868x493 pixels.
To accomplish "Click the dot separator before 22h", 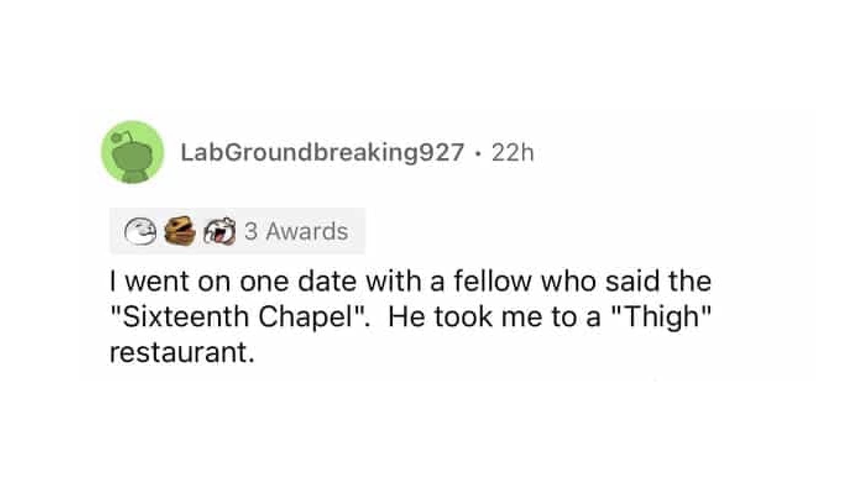I will (x=479, y=151).
